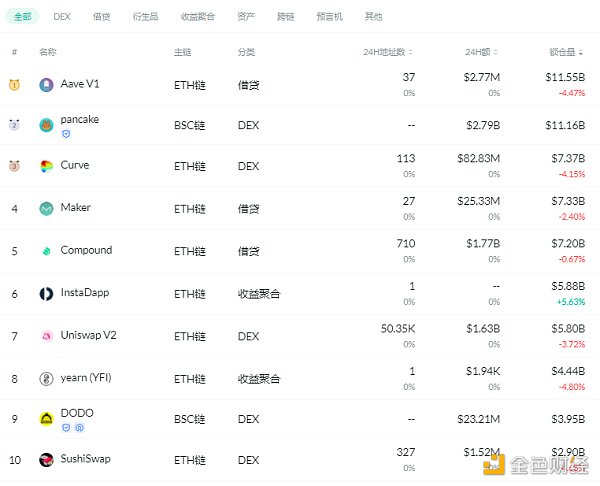Image resolution: width=600 pixels, height=486 pixels.
Task: Sort by 24H地址数 column
Action: pos(388,52)
